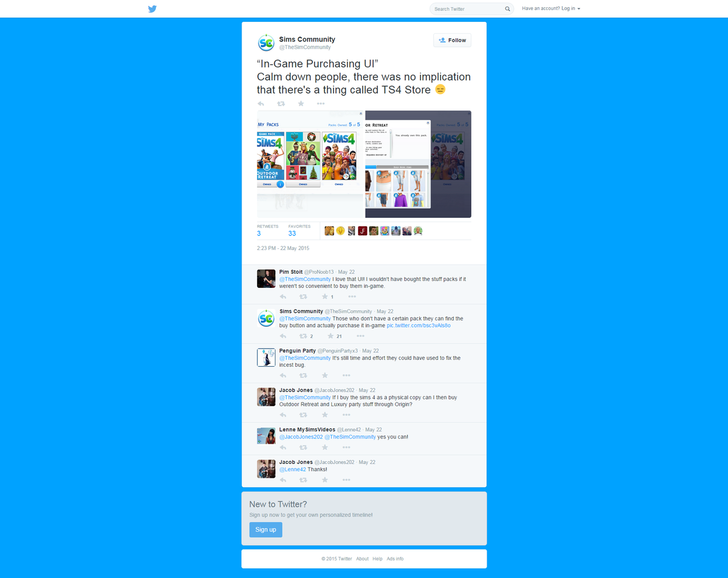Toggle Follow on Sims Community
The width and height of the screenshot is (728, 578).
point(452,39)
